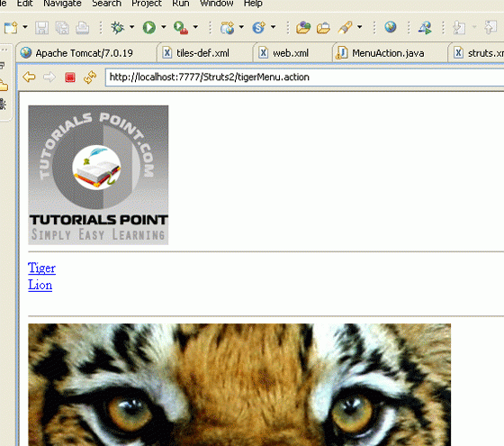Refresh the page with the reload icon
Viewport: 504px width, 446px height.
click(x=90, y=77)
